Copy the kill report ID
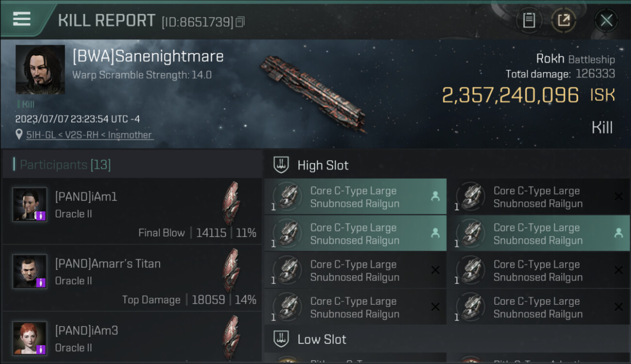The image size is (631, 364). pos(240,22)
